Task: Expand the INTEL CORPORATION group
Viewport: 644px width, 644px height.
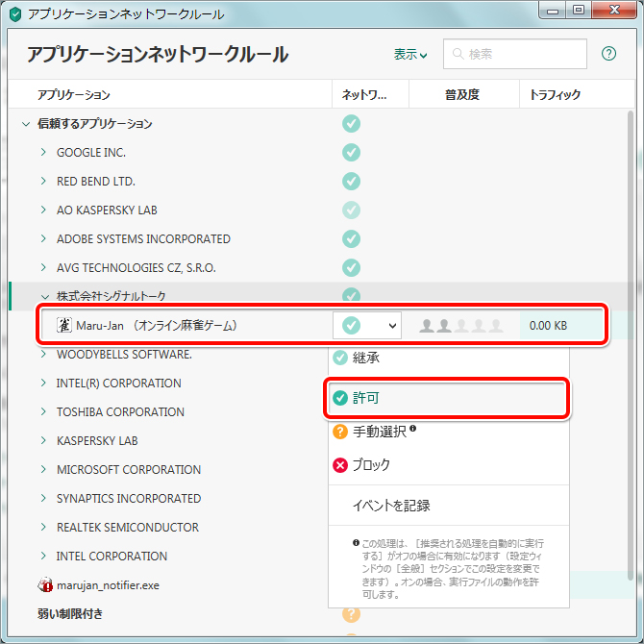Action: [43, 556]
